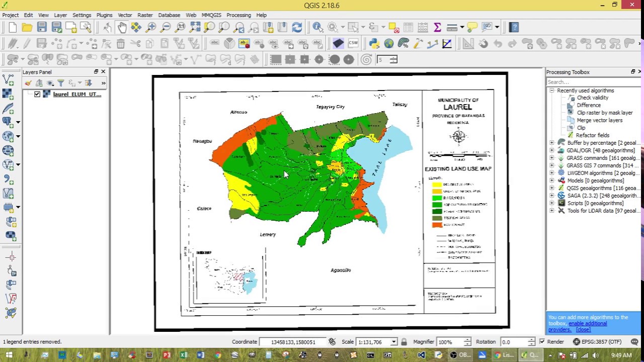This screenshot has width=644, height=362.
Task: Open the Python console icon
Action: (374, 44)
